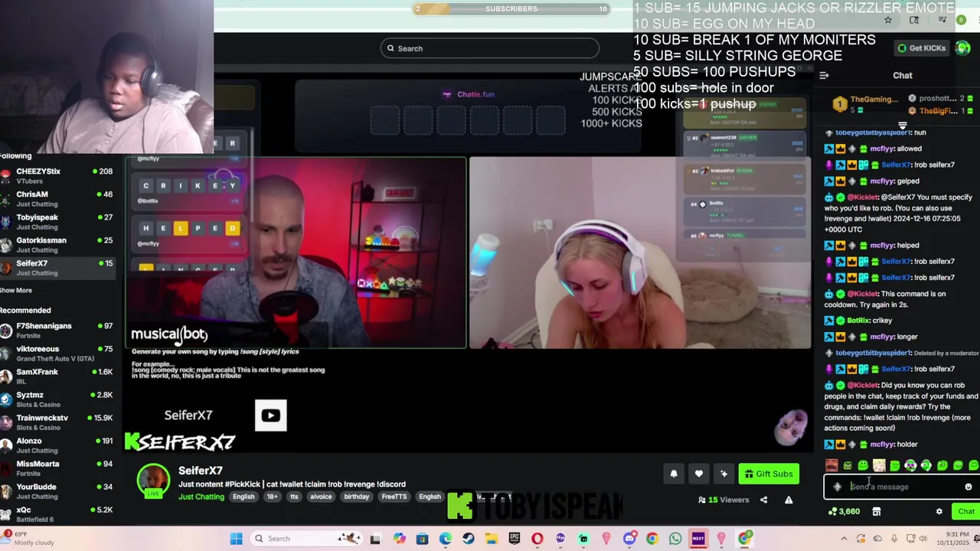Click the birthday stream tag
The height and width of the screenshot is (551, 980).
click(x=356, y=497)
